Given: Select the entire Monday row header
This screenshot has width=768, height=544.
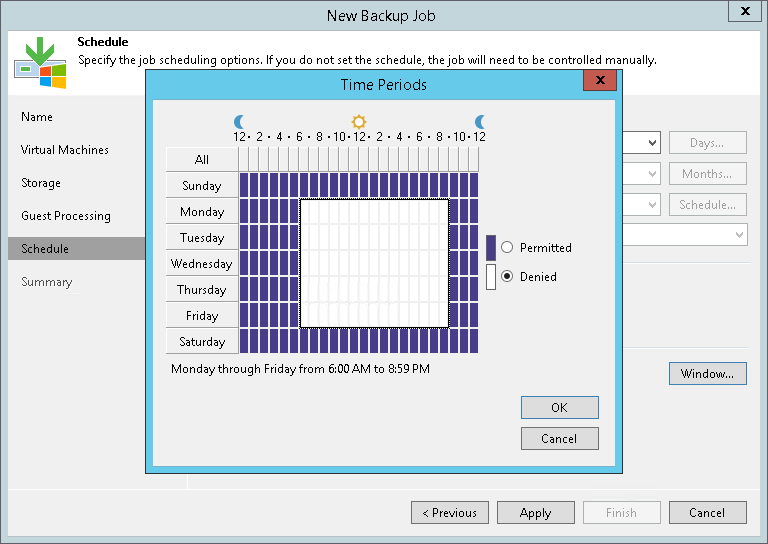Looking at the screenshot, I should [202, 212].
